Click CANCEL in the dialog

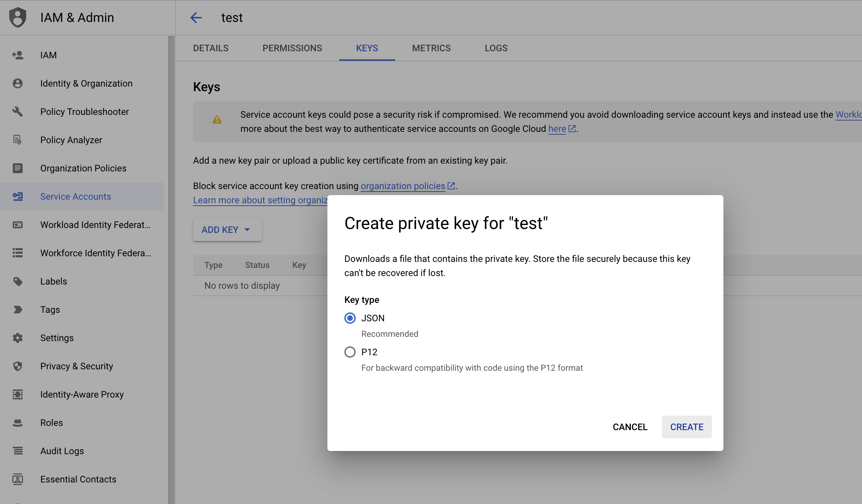point(630,427)
